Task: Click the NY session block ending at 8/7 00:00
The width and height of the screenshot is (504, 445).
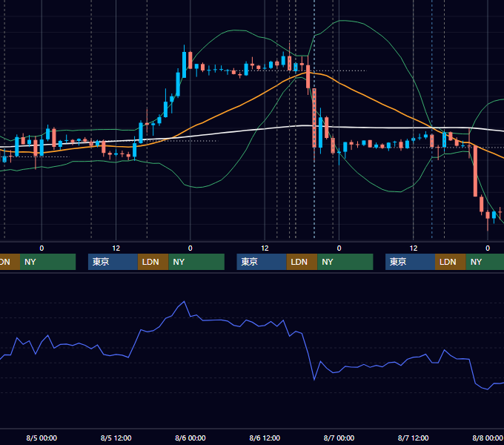Action: pos(345,262)
